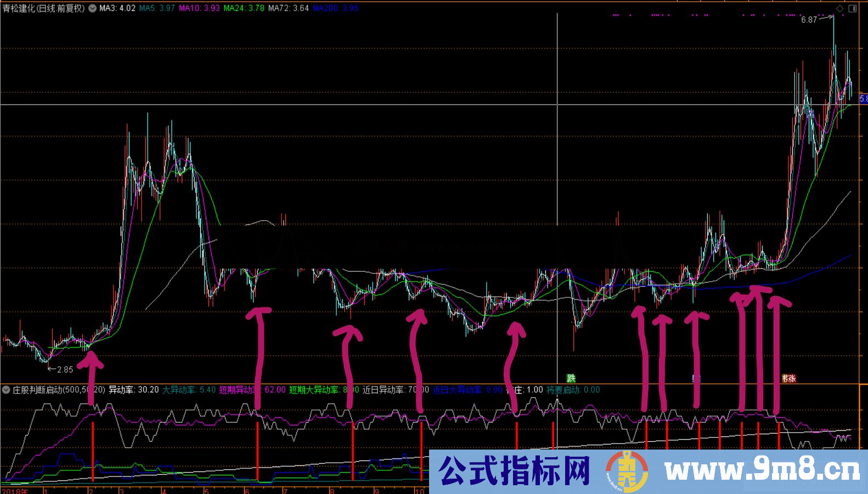Select the MA3: 4.02 label
Image resolution: width=868 pixels, height=494 pixels.
click(117, 8)
